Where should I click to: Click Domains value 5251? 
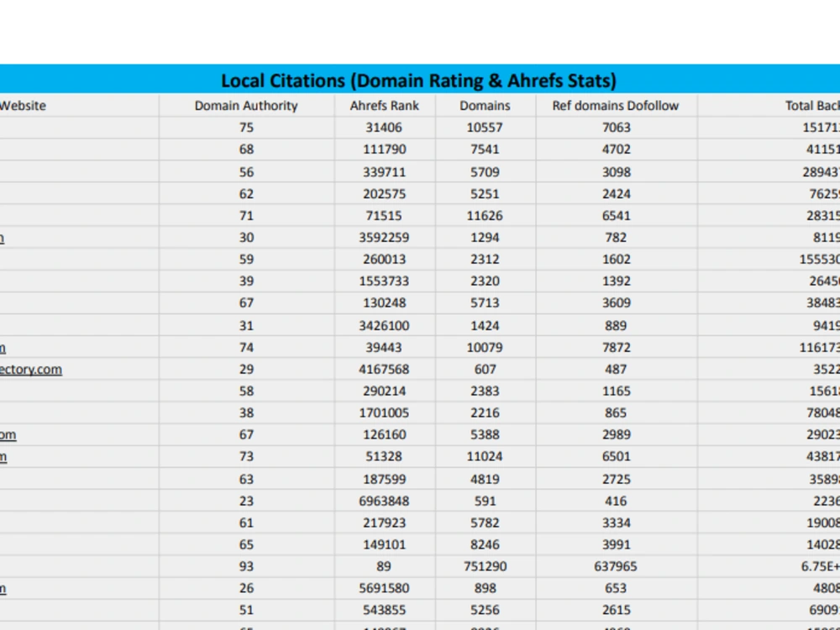tap(485, 194)
